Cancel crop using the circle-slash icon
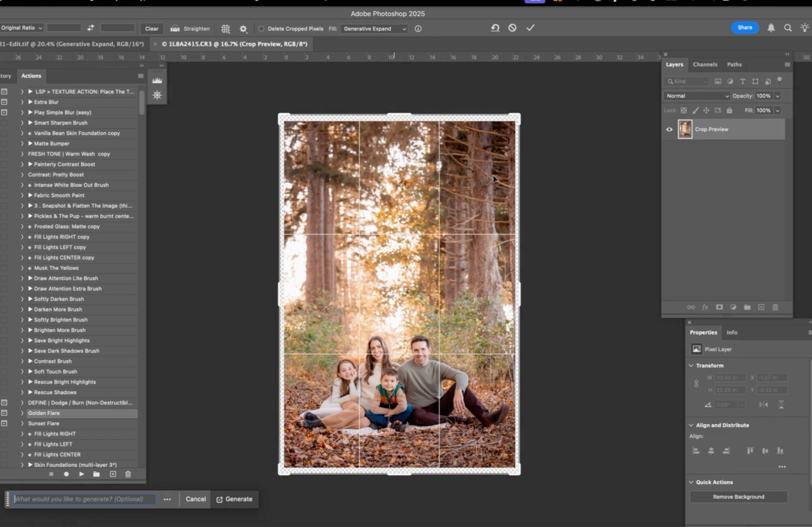 (x=512, y=28)
